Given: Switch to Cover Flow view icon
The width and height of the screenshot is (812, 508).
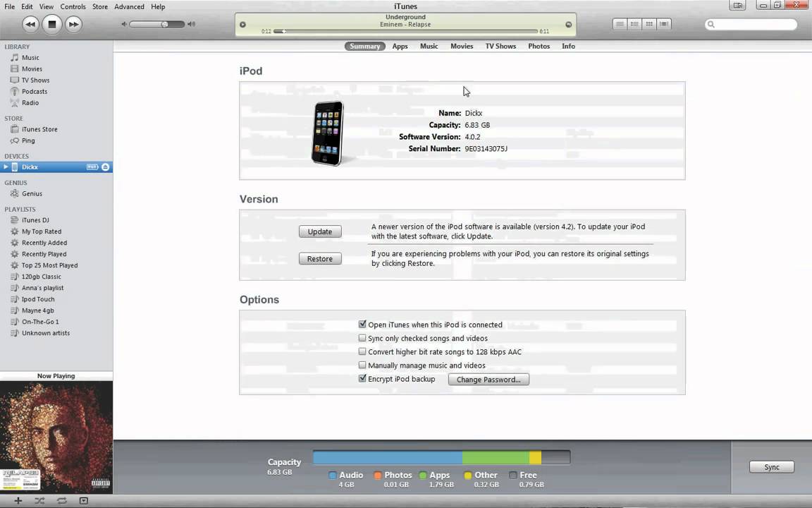Looking at the screenshot, I should click(664, 24).
